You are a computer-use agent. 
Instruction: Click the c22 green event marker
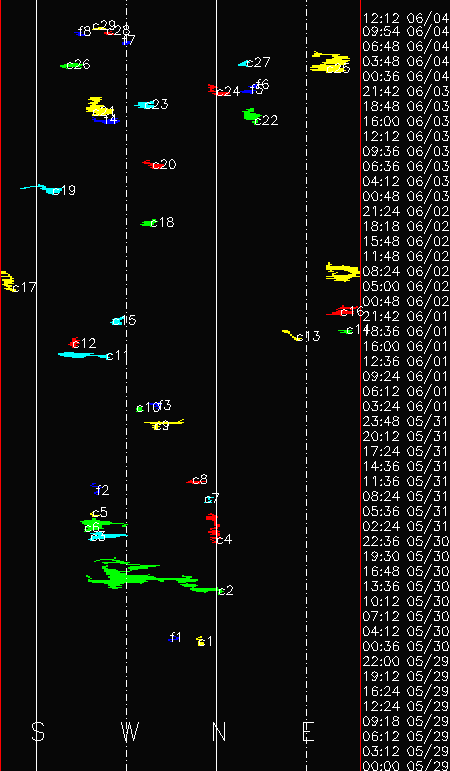[251, 116]
